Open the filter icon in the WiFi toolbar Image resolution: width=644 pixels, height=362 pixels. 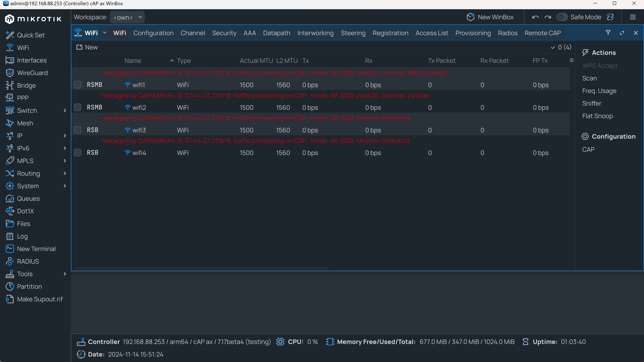[608, 33]
